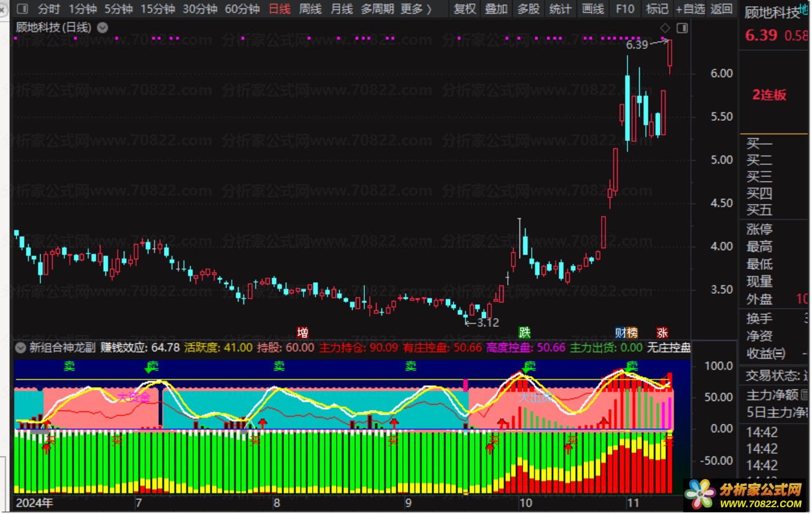Click the 复权 adjustment button
This screenshot has height=514, width=812.
coord(465,9)
